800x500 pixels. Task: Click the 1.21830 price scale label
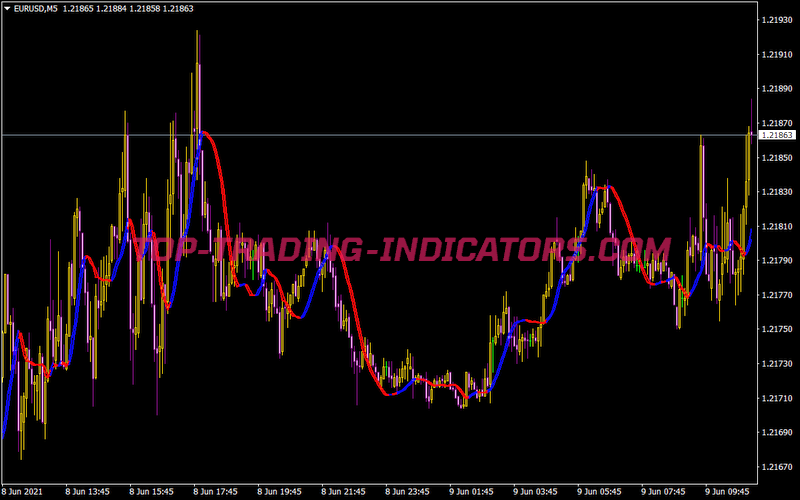[777, 192]
